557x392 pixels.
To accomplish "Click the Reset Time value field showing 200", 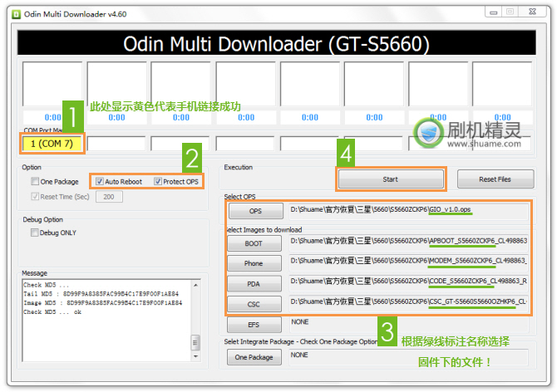I will 109,197.
